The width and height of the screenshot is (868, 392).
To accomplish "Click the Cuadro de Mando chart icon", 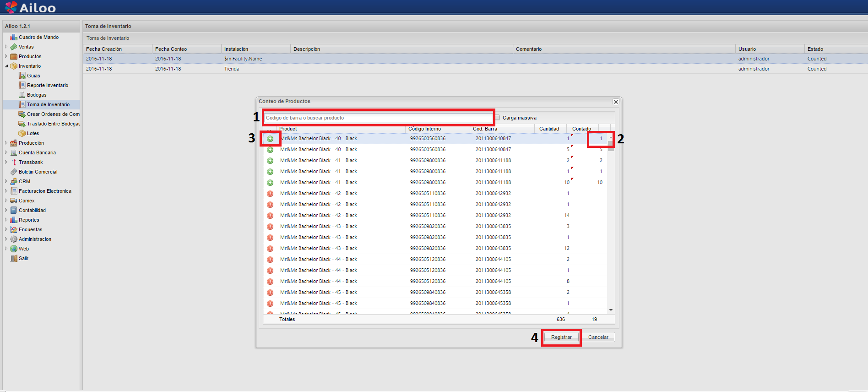I will click(14, 37).
